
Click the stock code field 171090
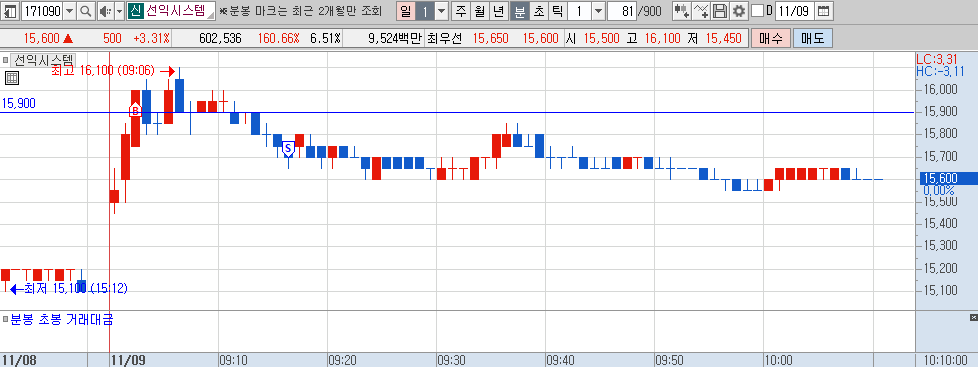[x=42, y=11]
